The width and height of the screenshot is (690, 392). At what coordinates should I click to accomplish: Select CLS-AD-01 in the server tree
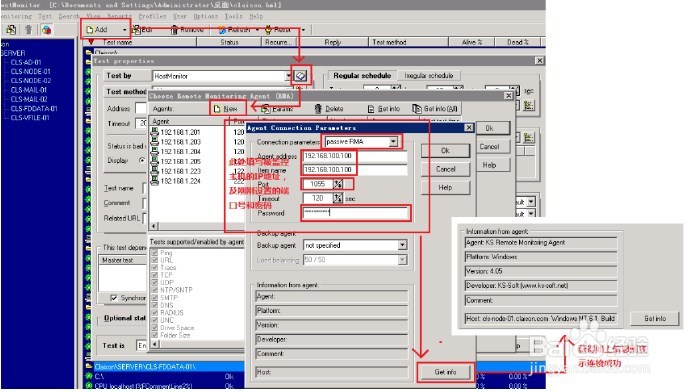tap(26, 62)
